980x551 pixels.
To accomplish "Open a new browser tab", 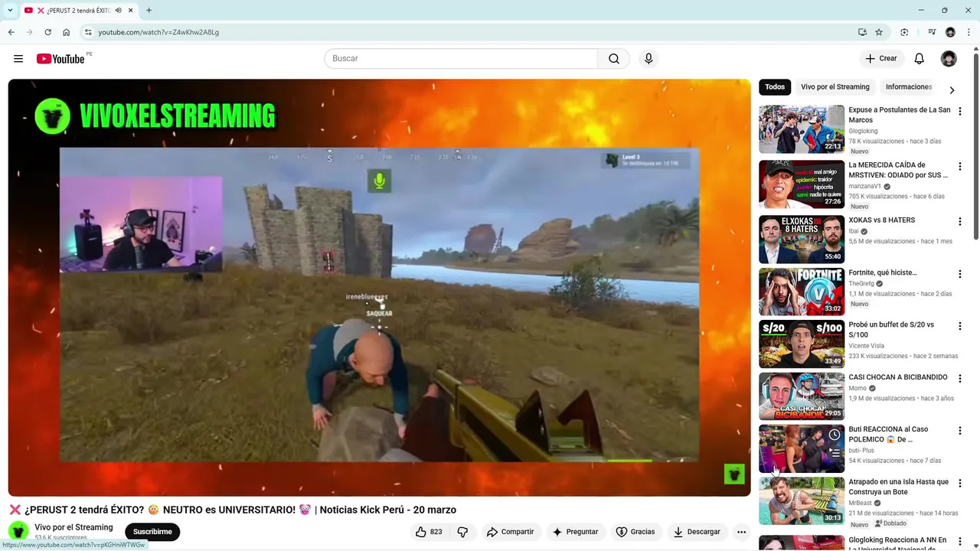I will tap(149, 10).
